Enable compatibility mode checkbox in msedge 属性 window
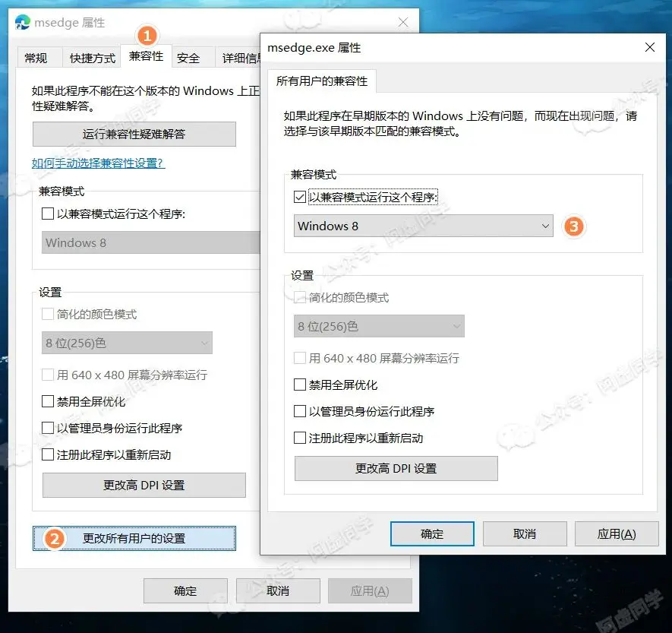 pyautogui.click(x=48, y=213)
